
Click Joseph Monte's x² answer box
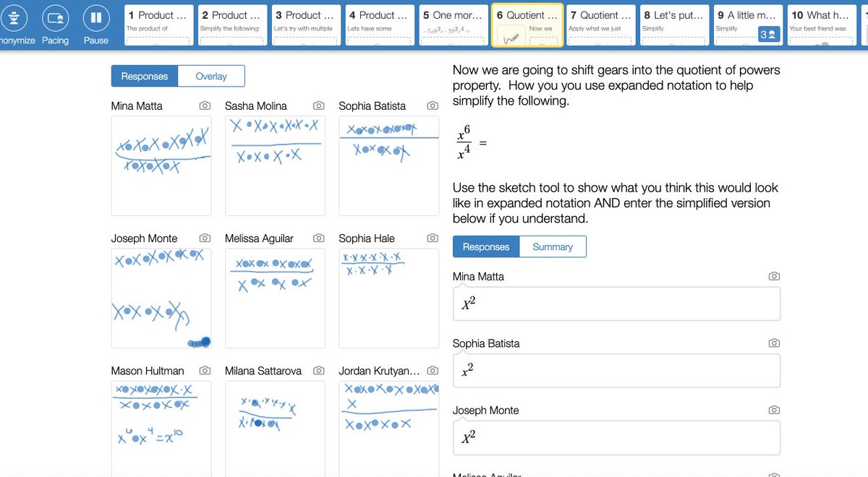(616, 437)
